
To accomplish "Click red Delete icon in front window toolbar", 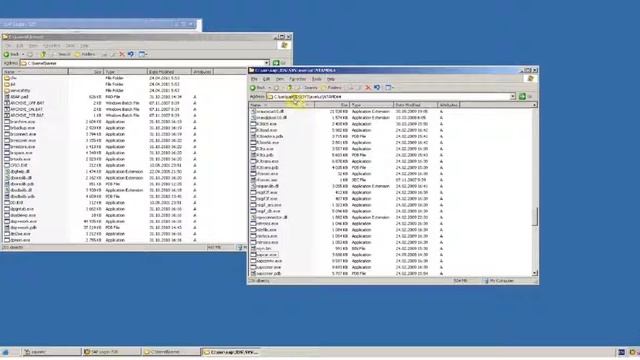I will click(368, 88).
